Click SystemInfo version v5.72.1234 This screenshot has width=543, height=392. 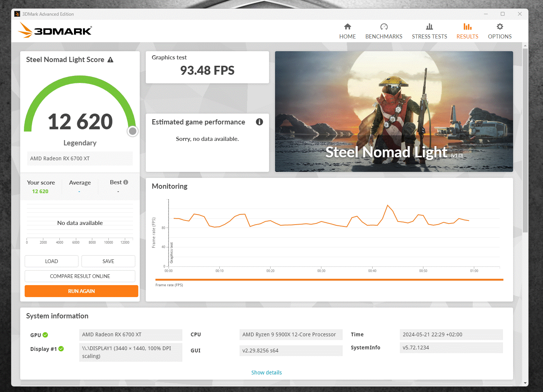tap(451, 348)
